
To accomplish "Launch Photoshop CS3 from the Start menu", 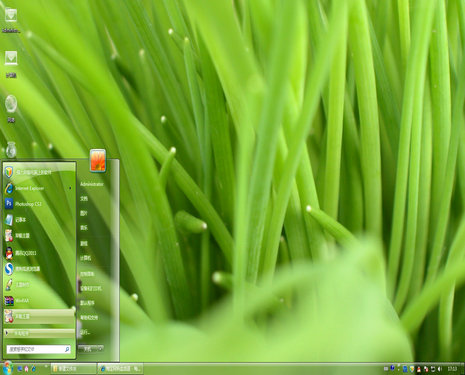I will 38,204.
